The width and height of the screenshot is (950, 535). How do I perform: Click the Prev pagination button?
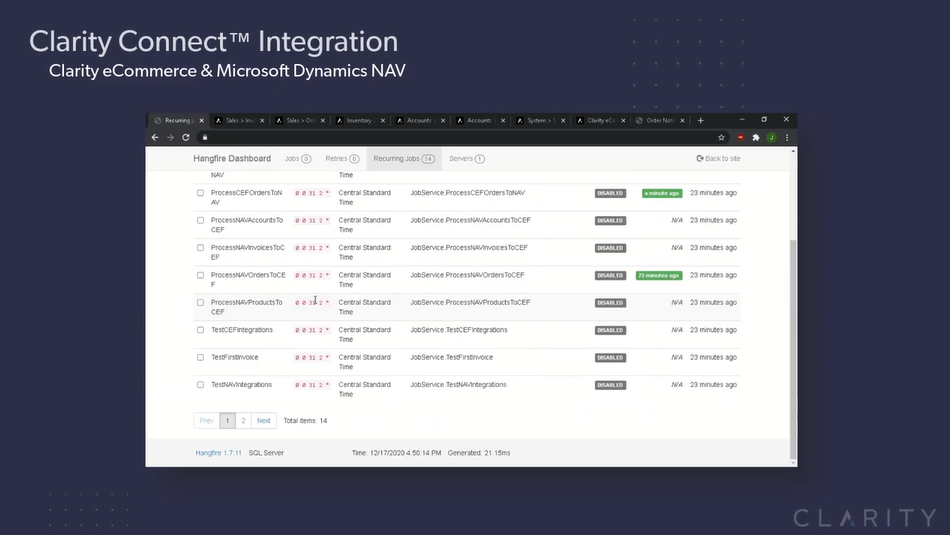207,420
